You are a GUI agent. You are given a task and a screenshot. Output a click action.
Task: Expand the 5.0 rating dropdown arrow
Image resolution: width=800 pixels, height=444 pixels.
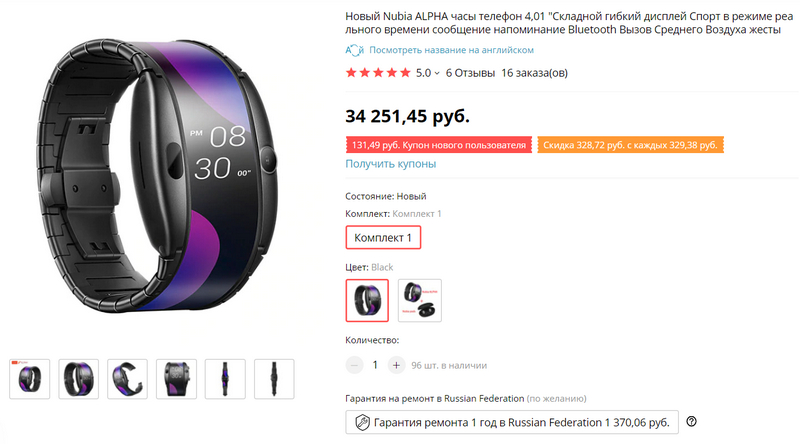[x=437, y=73]
